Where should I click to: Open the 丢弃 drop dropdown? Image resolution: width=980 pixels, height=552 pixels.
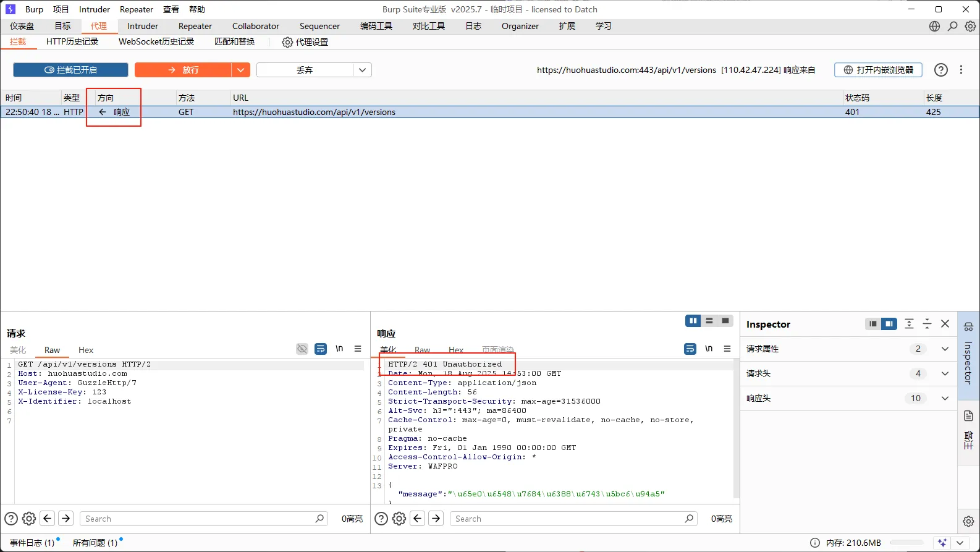click(x=362, y=70)
